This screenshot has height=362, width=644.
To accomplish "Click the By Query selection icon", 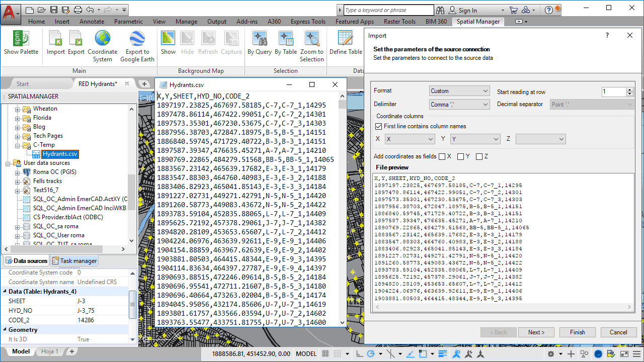I will (x=260, y=39).
